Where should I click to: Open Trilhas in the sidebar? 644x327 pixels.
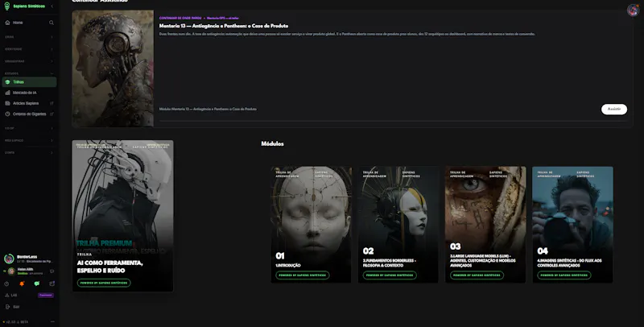coord(29,82)
